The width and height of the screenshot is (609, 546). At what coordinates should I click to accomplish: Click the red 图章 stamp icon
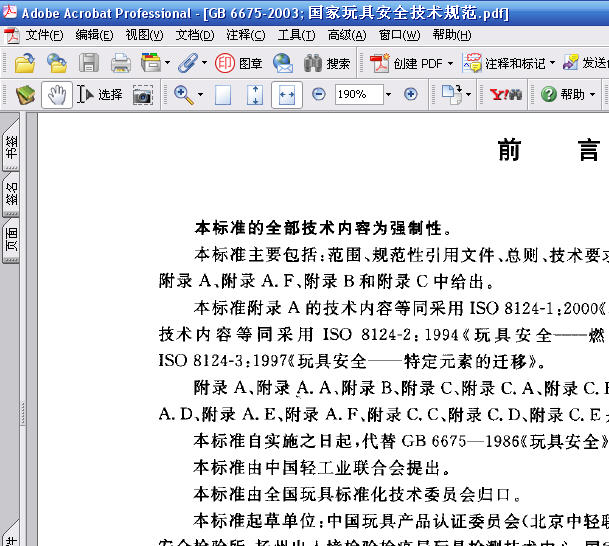coord(225,63)
